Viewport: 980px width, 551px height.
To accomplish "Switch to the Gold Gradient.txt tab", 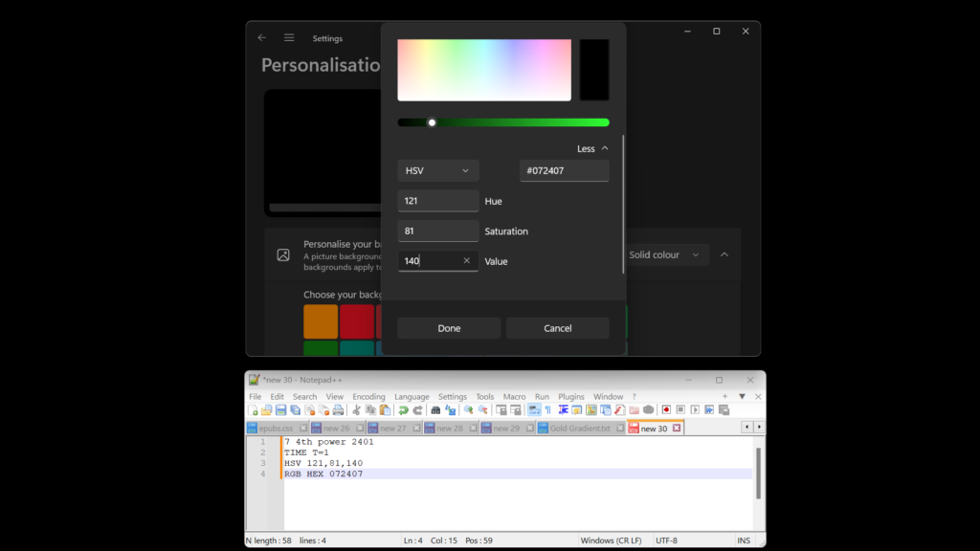I will tap(579, 429).
